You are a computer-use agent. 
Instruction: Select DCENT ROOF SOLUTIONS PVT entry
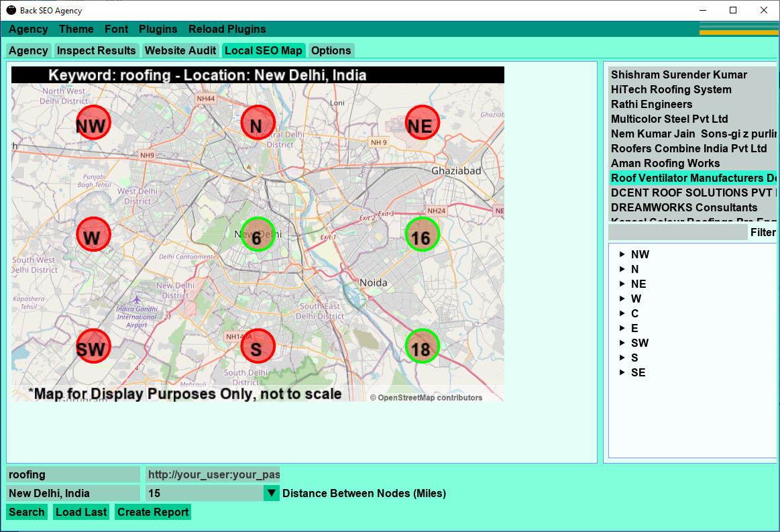click(692, 193)
